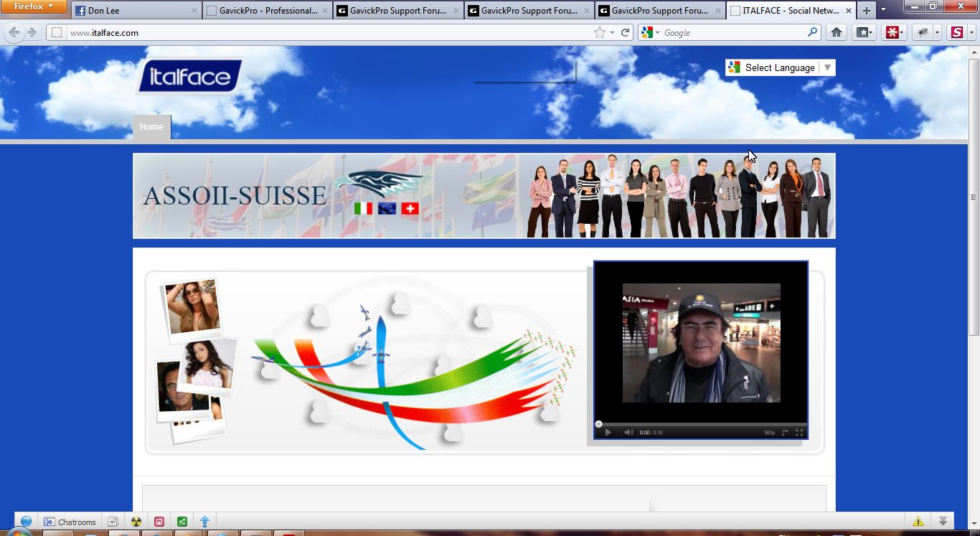Close the GavickPro - Professional tab
Screen dimensions: 980x536
[x=325, y=11]
